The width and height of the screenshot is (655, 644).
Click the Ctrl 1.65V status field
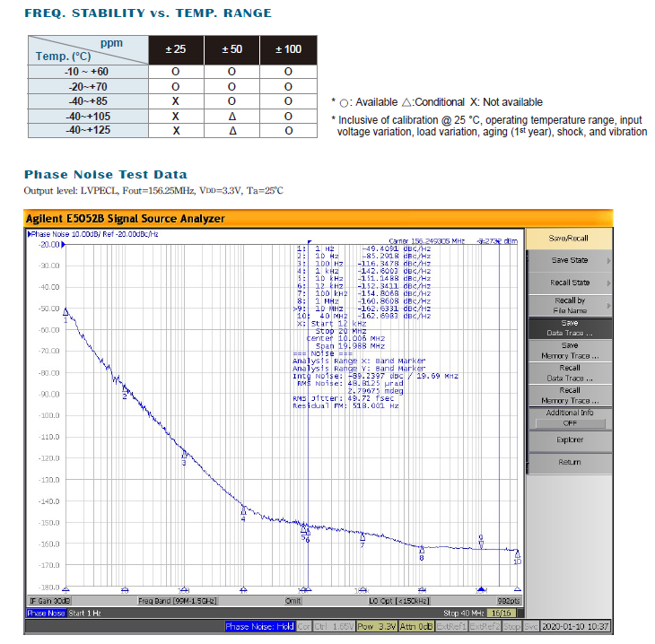coord(334,626)
